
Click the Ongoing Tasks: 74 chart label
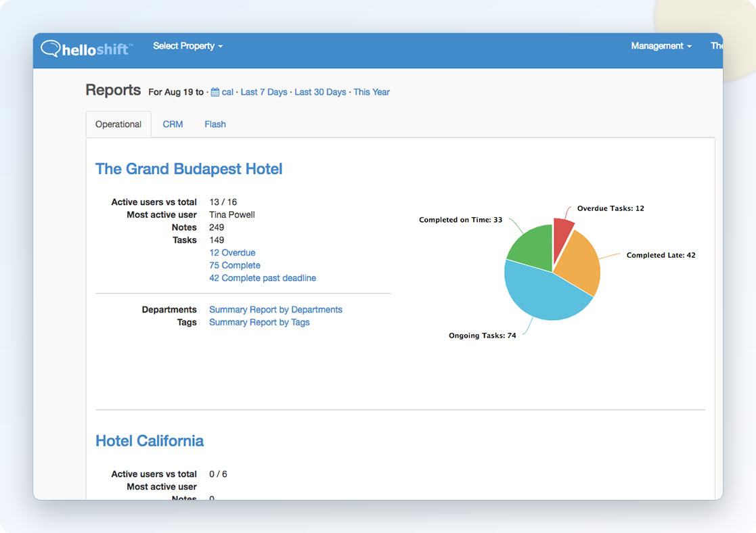[482, 335]
